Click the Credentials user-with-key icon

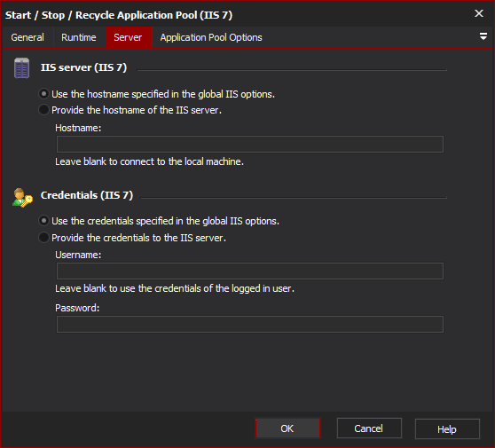(22, 198)
